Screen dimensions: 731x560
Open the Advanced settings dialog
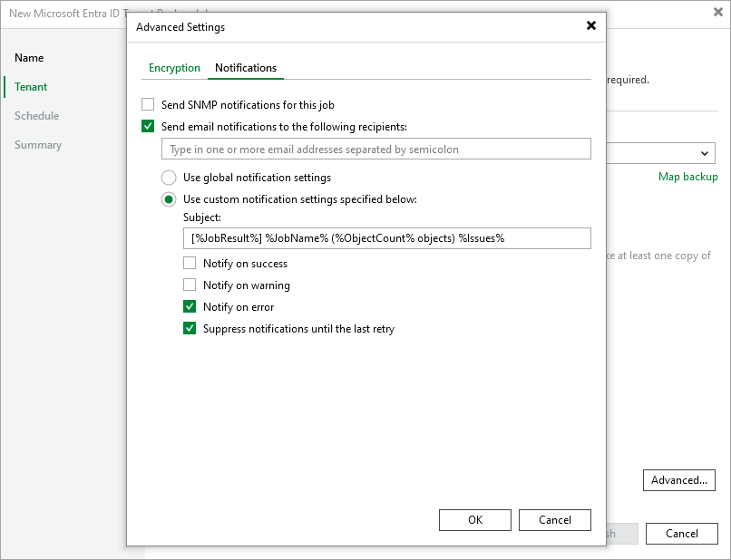point(679,480)
